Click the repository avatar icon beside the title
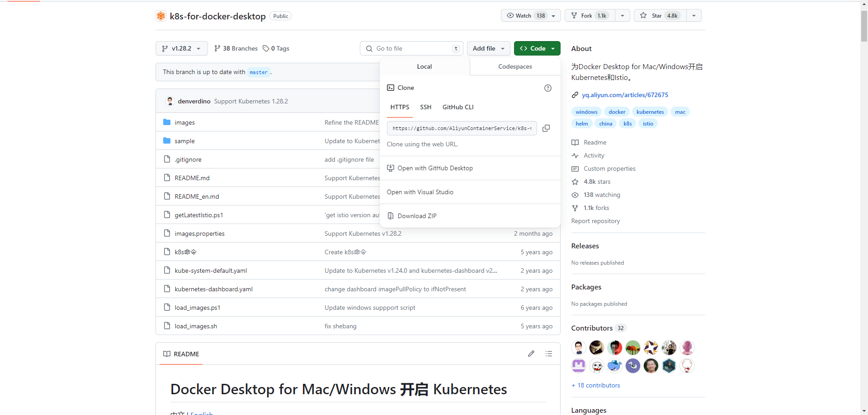This screenshot has width=868, height=415. (x=161, y=16)
